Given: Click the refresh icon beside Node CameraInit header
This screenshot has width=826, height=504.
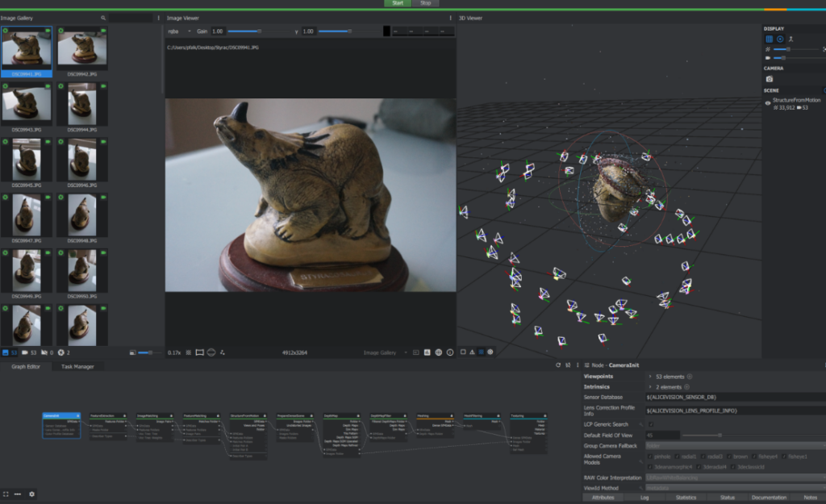Looking at the screenshot, I should (558, 365).
